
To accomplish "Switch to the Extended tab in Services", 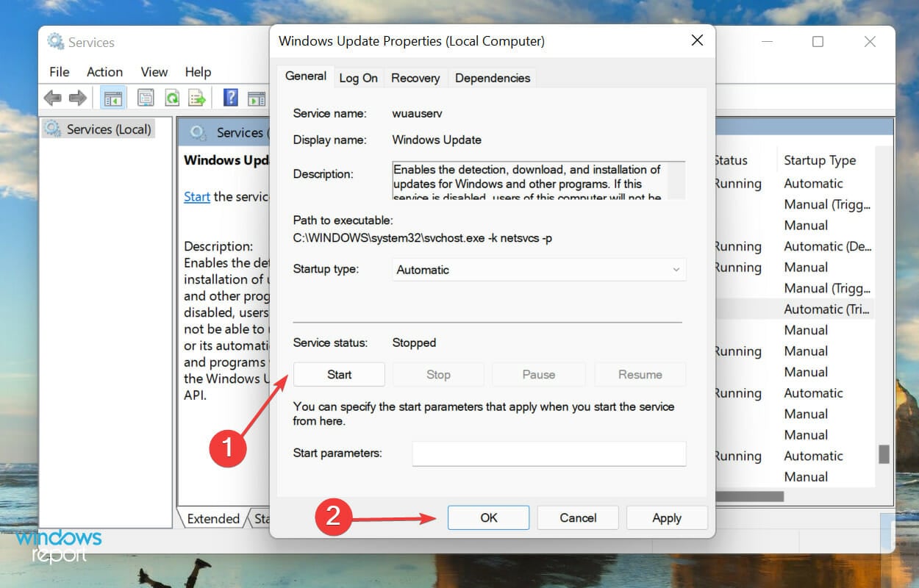I will coord(213,518).
